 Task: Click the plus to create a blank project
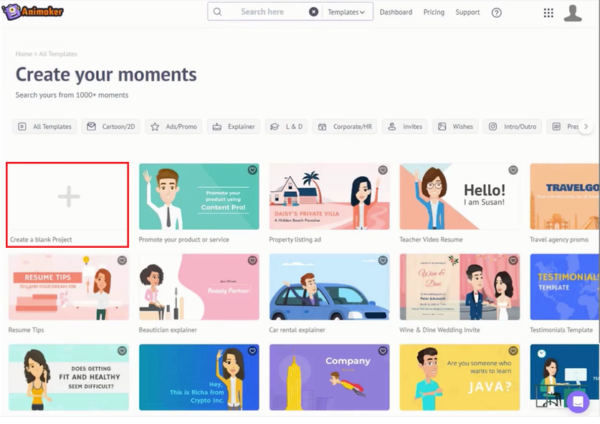tap(68, 197)
